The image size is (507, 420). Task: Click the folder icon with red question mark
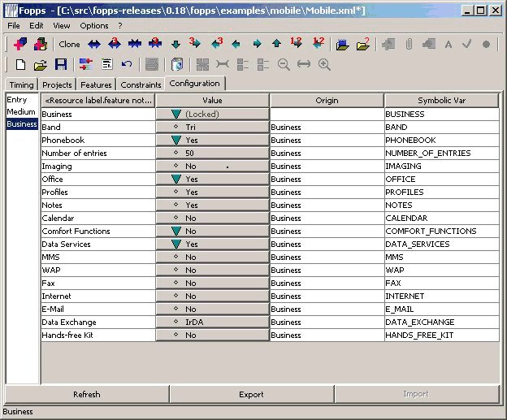(x=363, y=44)
